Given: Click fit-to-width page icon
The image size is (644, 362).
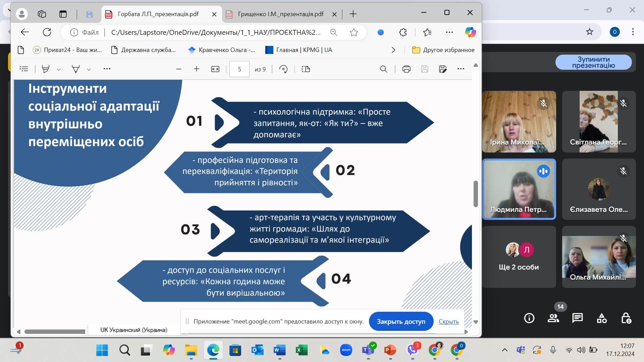Looking at the screenshot, I should pos(215,69).
